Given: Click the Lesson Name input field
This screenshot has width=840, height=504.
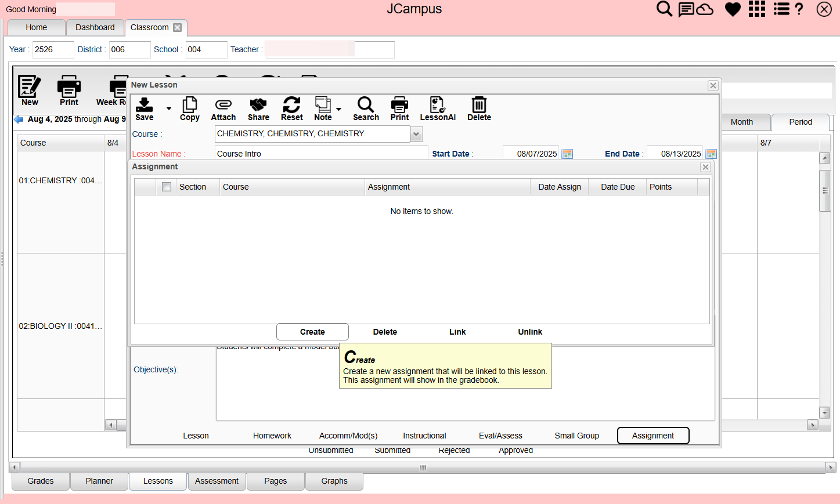Looking at the screenshot, I should (321, 154).
